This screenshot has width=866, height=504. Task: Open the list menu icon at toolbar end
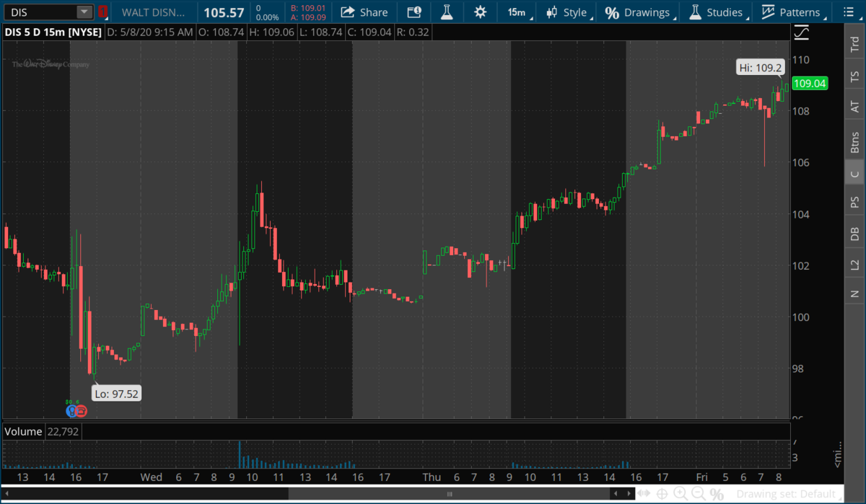point(847,12)
